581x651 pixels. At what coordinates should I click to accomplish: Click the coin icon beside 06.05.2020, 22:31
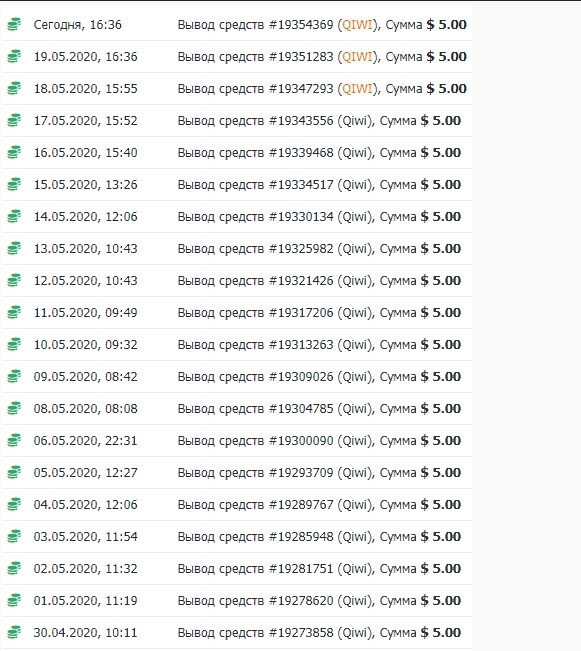pyautogui.click(x=14, y=440)
